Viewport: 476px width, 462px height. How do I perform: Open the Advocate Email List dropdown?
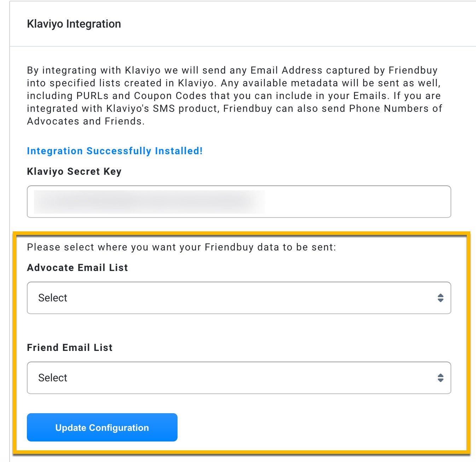coord(239,298)
